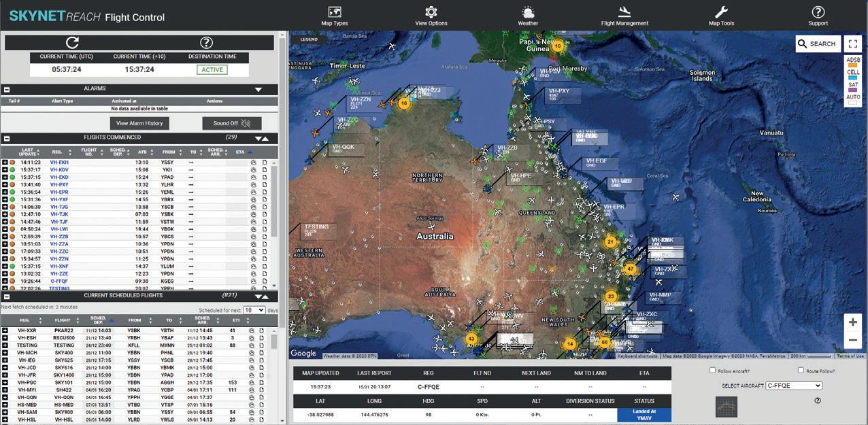Viewport: 868px width, 425px height.
Task: Click the CELL blue legend swatch
Action: click(853, 78)
